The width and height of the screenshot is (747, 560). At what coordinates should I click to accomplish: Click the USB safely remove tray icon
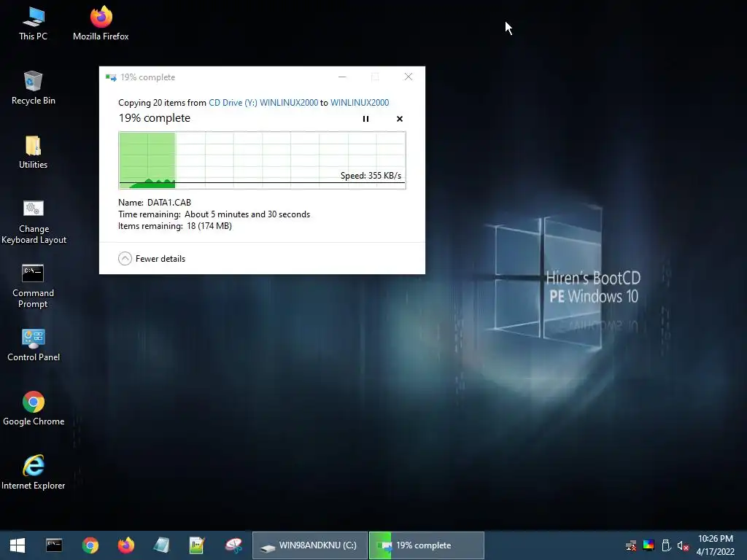[x=667, y=545]
